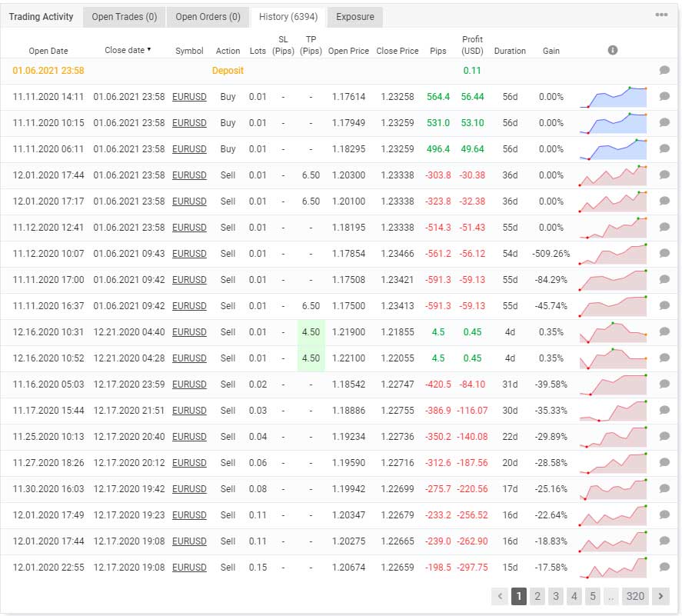
Task: Switch to the Open Trades (0) tab
Action: pyautogui.click(x=124, y=16)
